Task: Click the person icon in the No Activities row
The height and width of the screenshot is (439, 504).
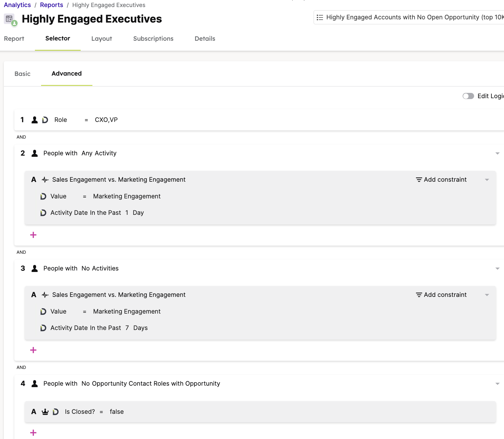Action: point(35,268)
